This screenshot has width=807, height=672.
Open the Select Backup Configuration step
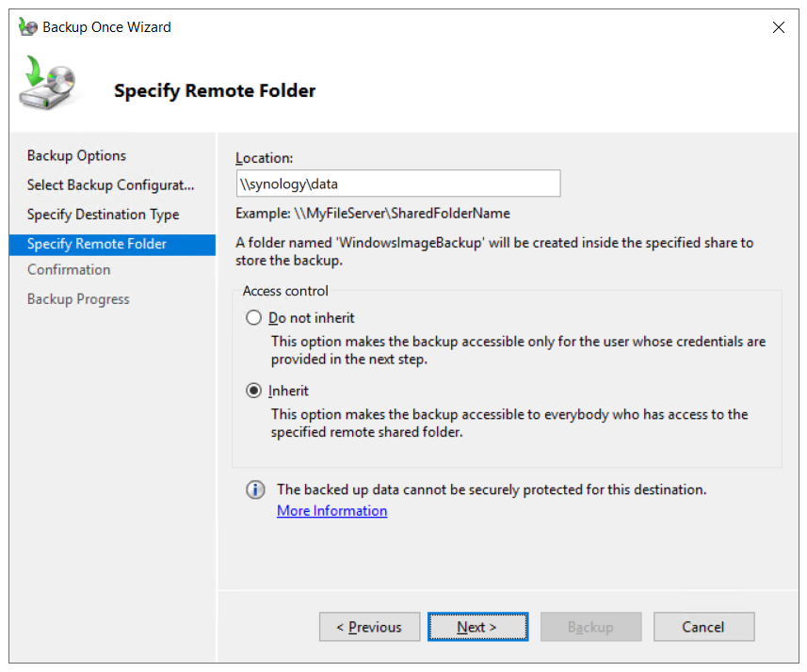click(110, 185)
